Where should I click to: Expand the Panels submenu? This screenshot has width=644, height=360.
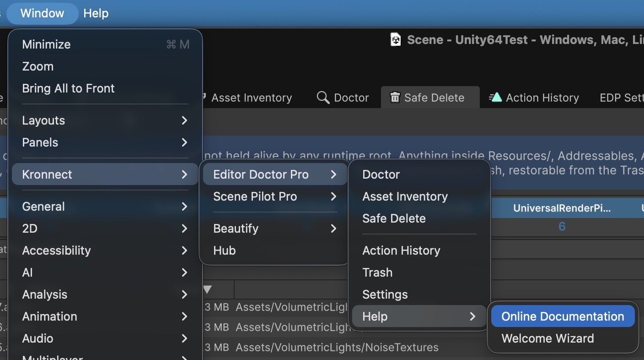click(105, 142)
